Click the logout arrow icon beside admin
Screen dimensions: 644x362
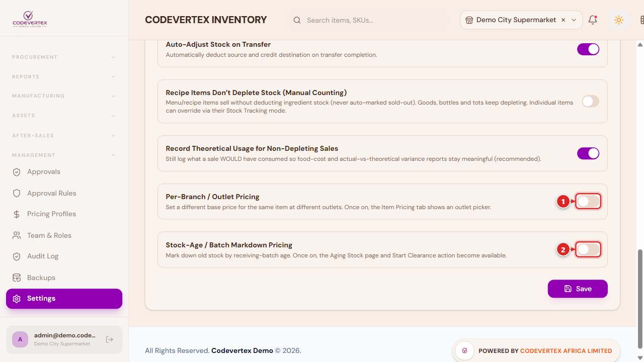click(110, 339)
